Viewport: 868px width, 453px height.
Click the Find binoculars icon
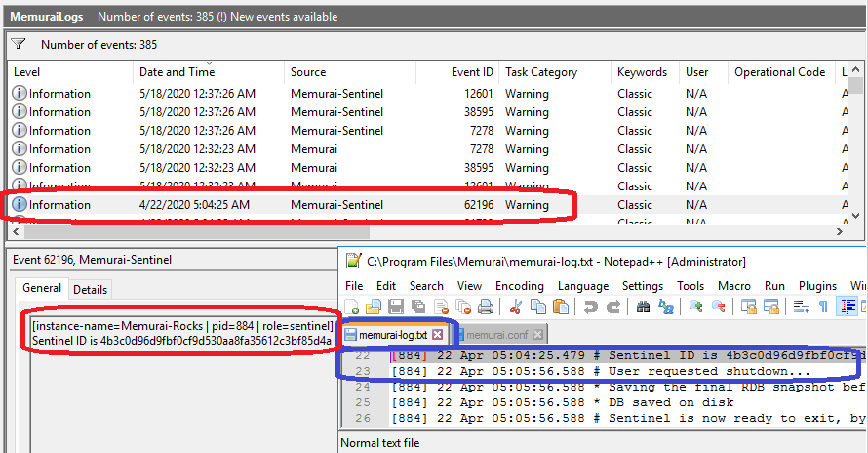(x=644, y=307)
